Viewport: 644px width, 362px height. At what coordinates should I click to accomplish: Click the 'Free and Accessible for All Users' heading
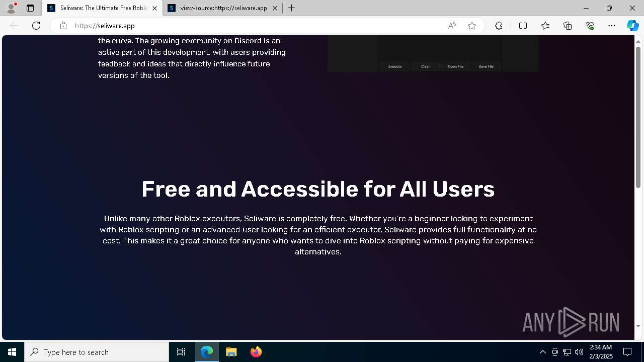pos(318,189)
